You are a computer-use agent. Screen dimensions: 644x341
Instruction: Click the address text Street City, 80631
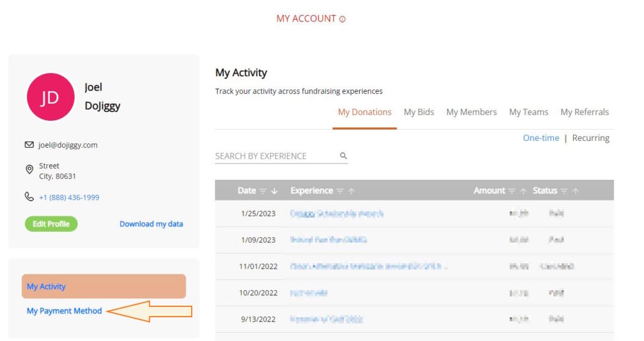click(57, 171)
